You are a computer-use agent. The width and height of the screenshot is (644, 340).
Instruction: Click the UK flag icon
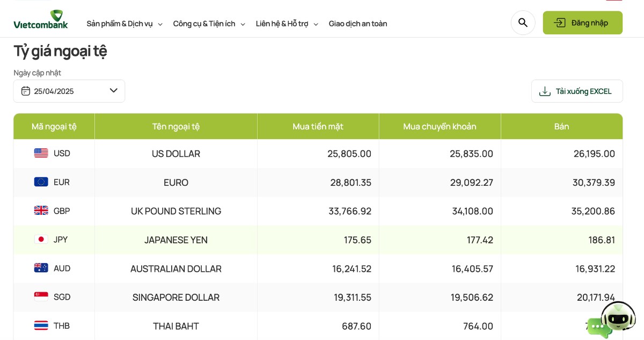41,211
